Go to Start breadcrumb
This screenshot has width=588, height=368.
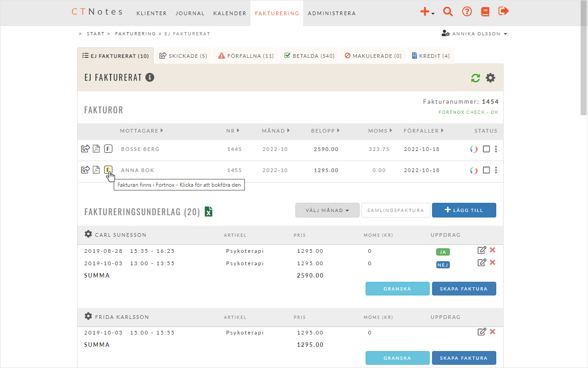tap(95, 34)
